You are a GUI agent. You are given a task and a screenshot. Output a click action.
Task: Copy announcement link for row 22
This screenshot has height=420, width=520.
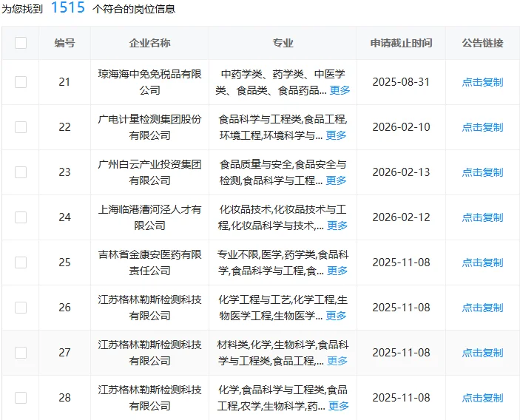click(x=482, y=127)
